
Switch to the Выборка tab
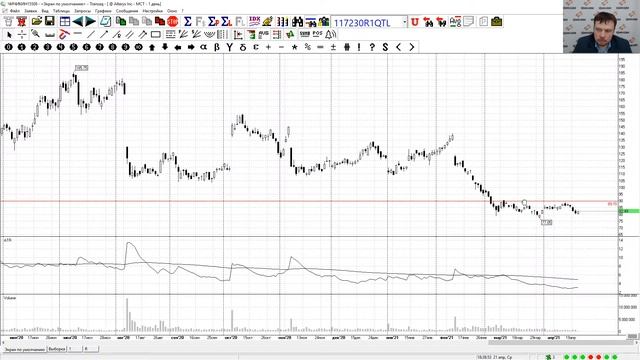click(57, 349)
